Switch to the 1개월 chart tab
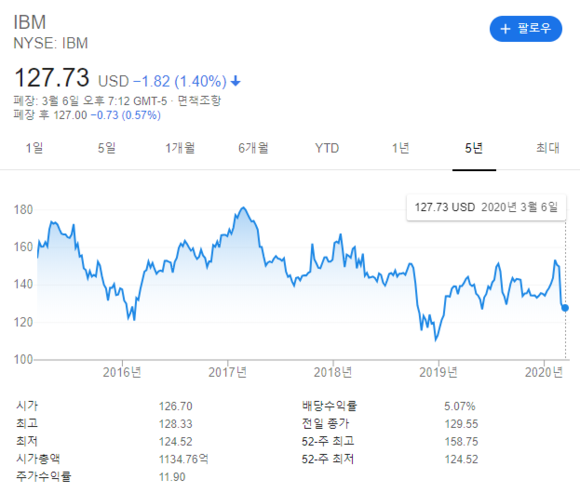 click(180, 148)
